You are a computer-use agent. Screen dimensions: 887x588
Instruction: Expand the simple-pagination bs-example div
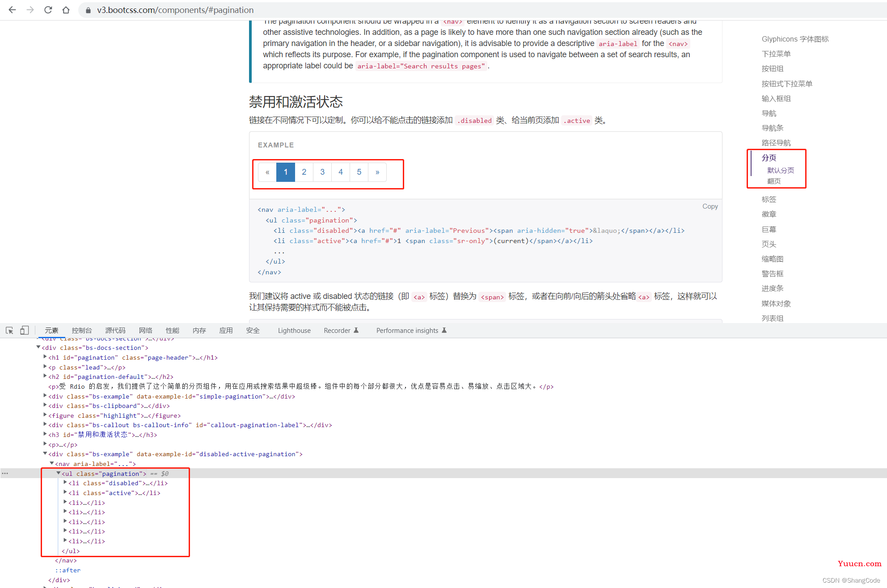[x=45, y=396]
